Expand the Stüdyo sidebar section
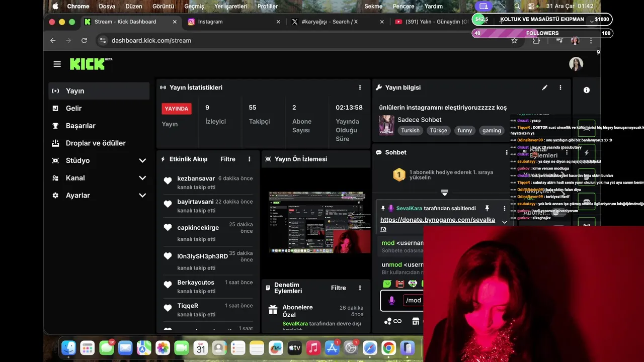Screen dimensions: 644x362 coord(142,160)
